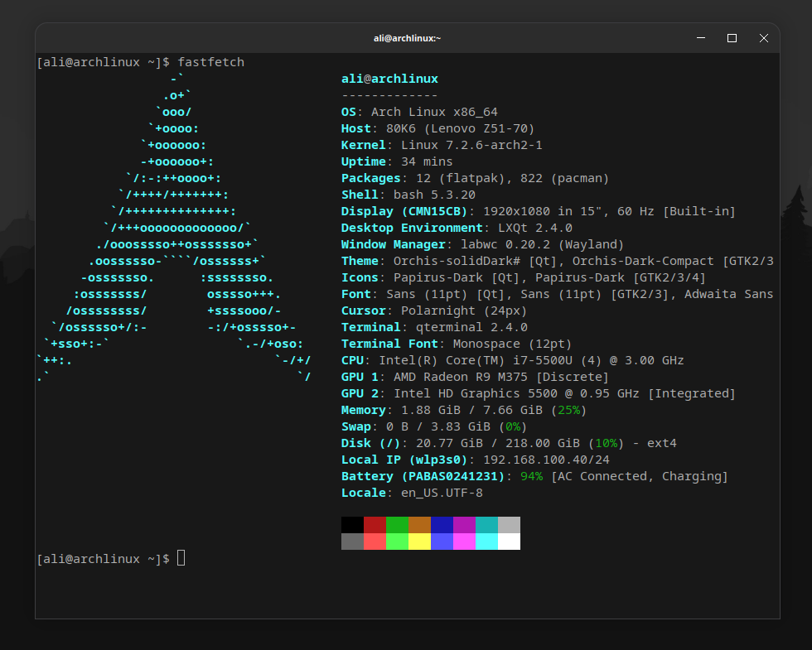Click the green '94%' battery value

click(531, 476)
